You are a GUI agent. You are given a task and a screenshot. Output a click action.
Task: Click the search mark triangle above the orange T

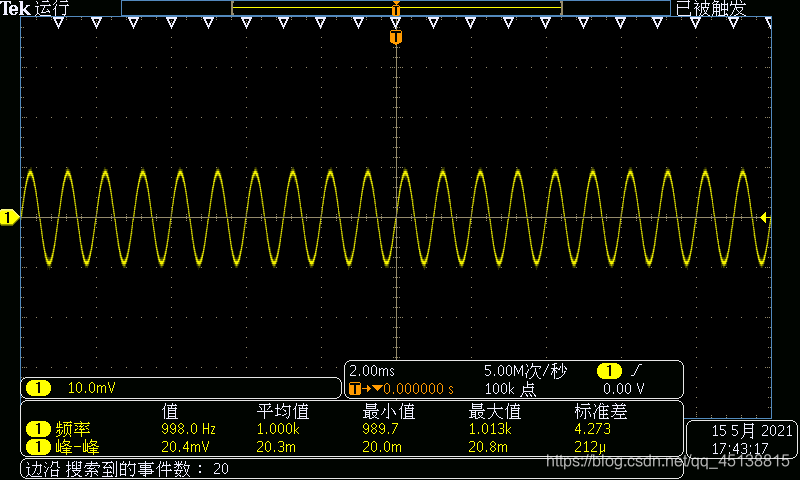pos(396,23)
